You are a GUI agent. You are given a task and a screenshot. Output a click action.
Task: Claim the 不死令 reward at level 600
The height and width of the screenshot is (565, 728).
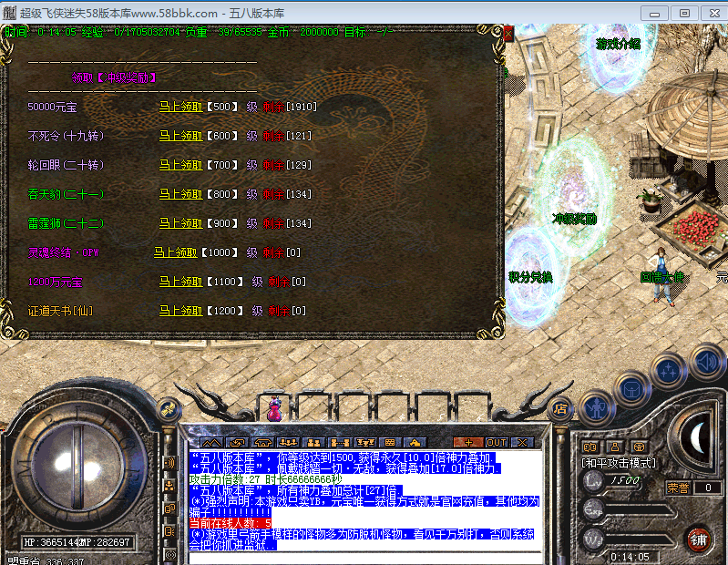[180, 136]
